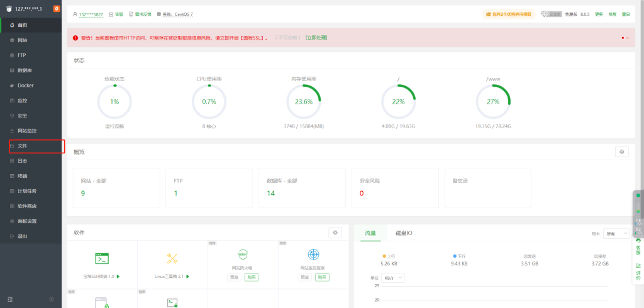Open the 终端 terminal item in sidebar
The height and width of the screenshot is (308, 644).
point(31,176)
